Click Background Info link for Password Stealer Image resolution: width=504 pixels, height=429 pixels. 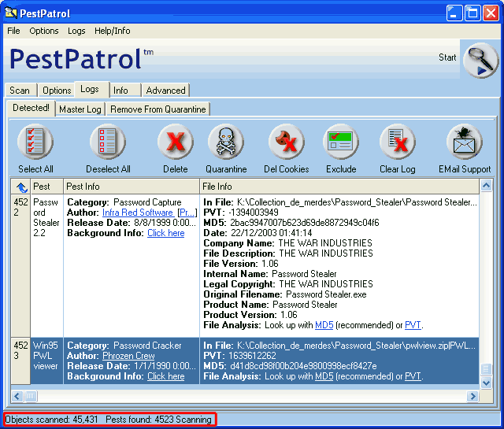[166, 233]
